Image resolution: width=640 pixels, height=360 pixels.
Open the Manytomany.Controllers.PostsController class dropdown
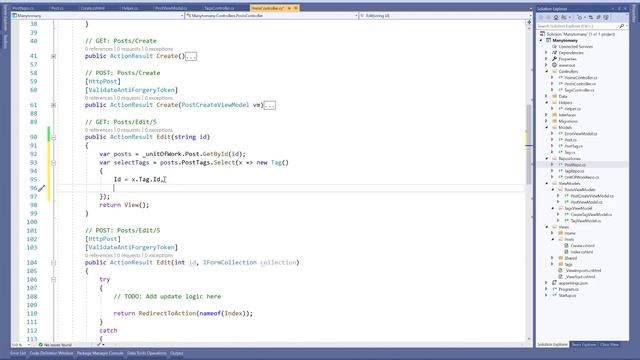coord(272,16)
